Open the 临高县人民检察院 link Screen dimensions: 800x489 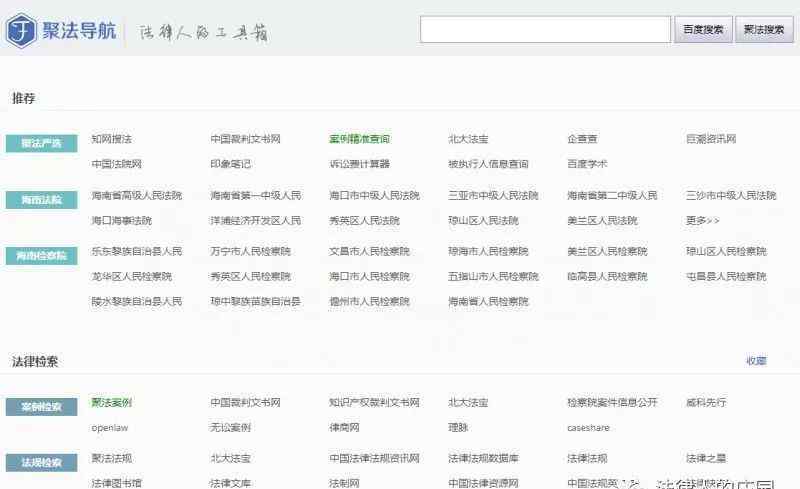tap(607, 276)
